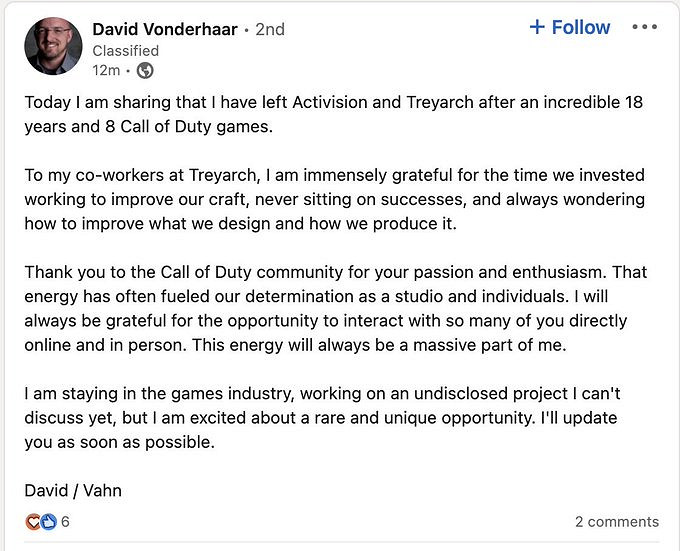View the reaction count of 6
This screenshot has height=551, width=680.
tap(65, 522)
